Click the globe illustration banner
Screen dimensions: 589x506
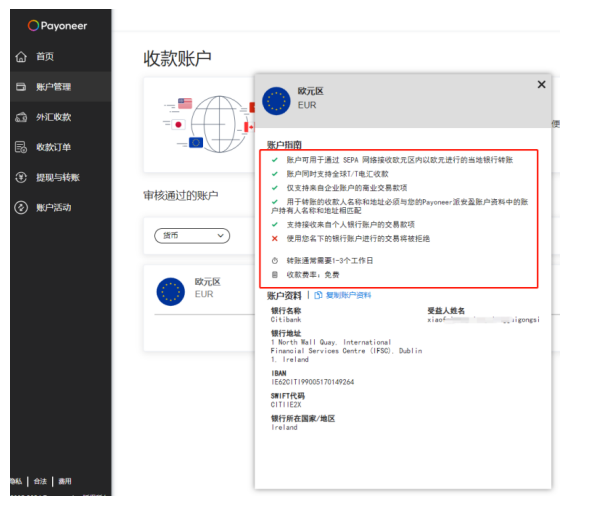click(209, 124)
